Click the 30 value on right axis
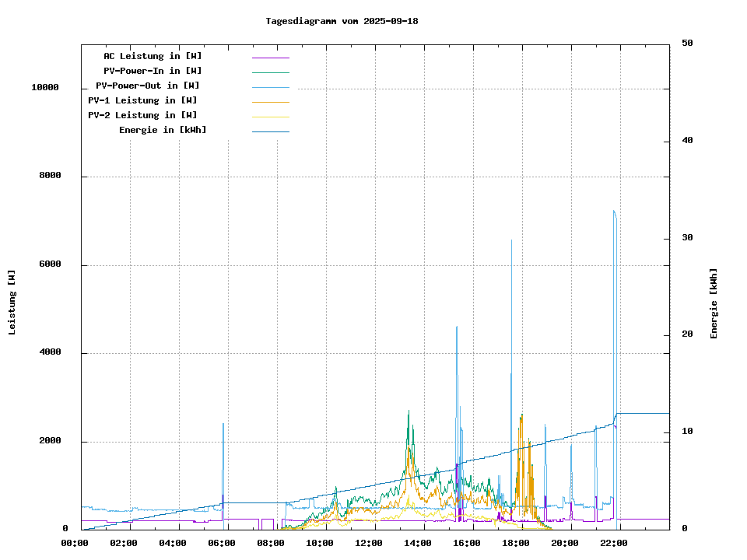The width and height of the screenshot is (747, 560). 687,238
